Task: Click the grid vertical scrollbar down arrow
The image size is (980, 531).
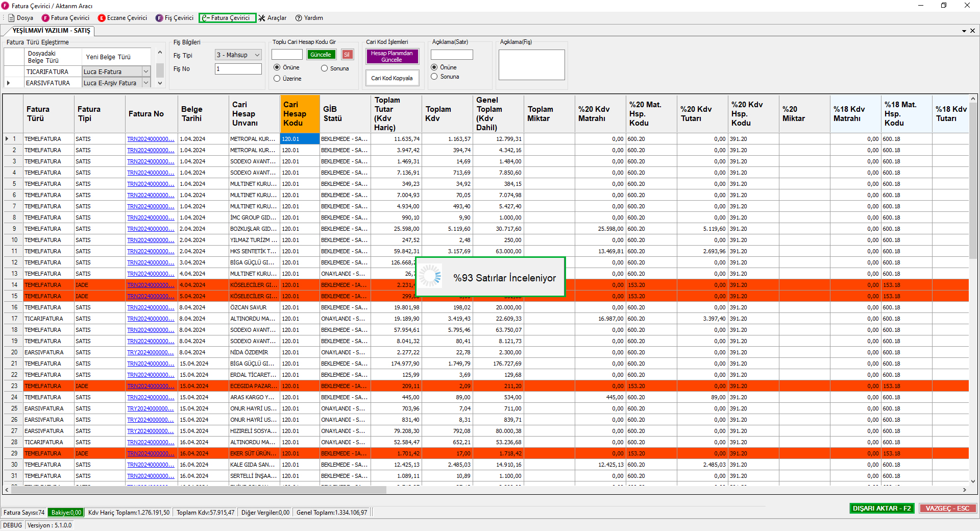Action: [973, 481]
